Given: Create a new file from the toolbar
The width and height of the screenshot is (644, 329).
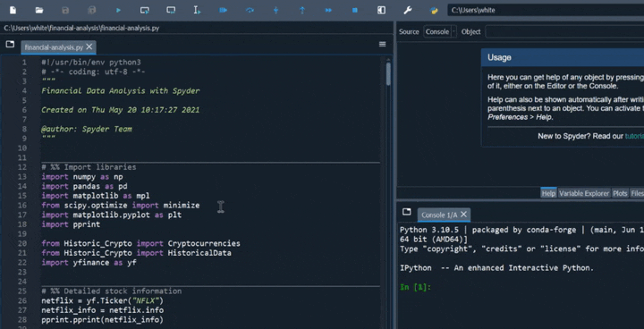Looking at the screenshot, I should pyautogui.click(x=13, y=10).
